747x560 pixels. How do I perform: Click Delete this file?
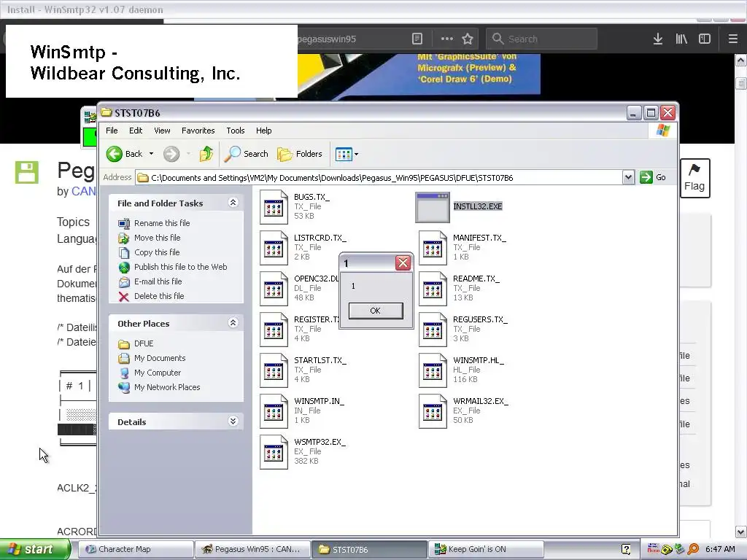159,296
